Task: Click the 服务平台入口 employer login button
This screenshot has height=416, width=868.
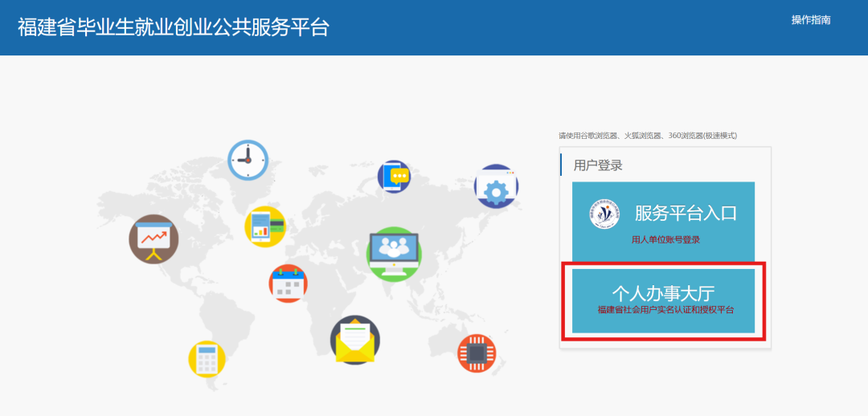Action: (x=663, y=222)
